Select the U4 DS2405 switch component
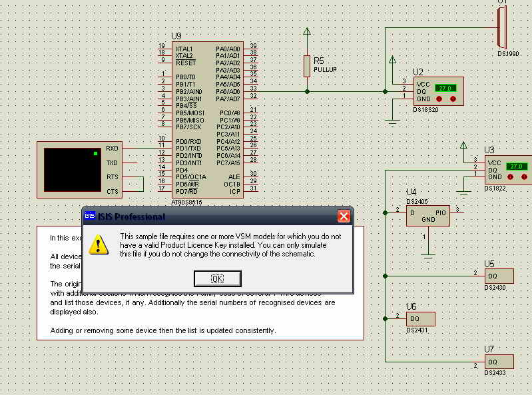 pos(427,215)
